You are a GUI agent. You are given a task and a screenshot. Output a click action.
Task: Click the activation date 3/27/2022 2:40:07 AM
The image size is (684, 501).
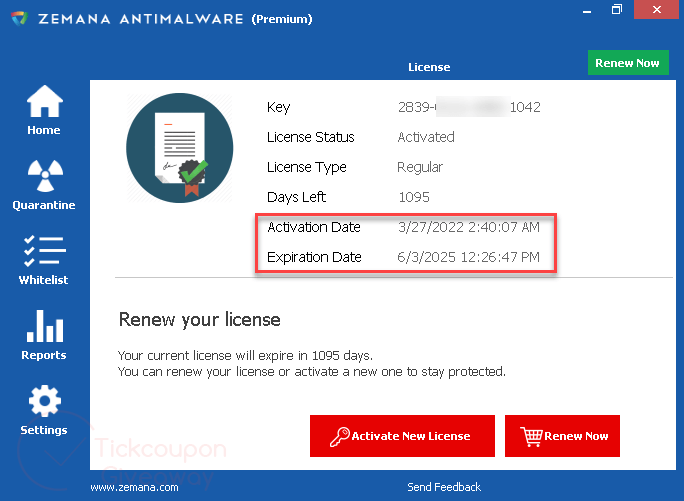(469, 227)
